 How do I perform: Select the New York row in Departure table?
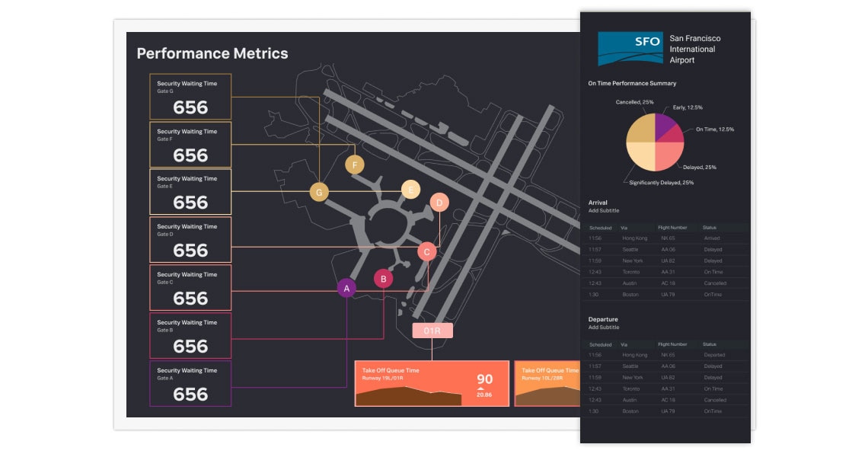(666, 378)
